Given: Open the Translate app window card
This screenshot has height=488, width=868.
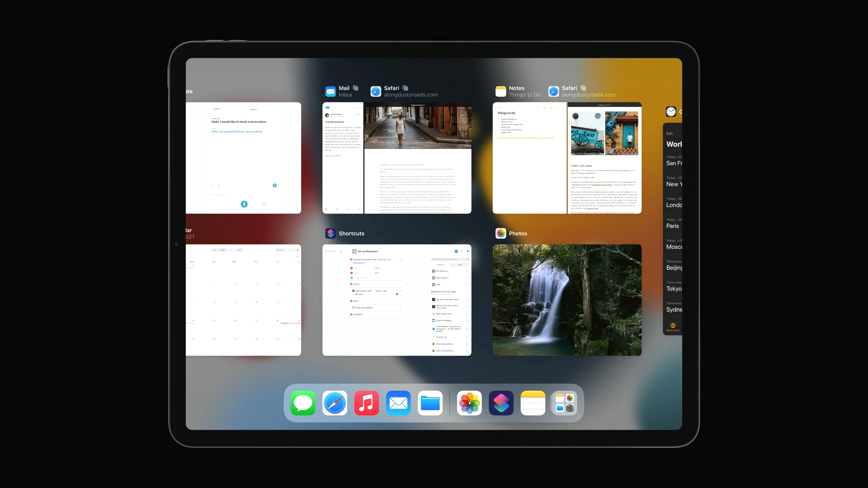Looking at the screenshot, I should [x=243, y=158].
